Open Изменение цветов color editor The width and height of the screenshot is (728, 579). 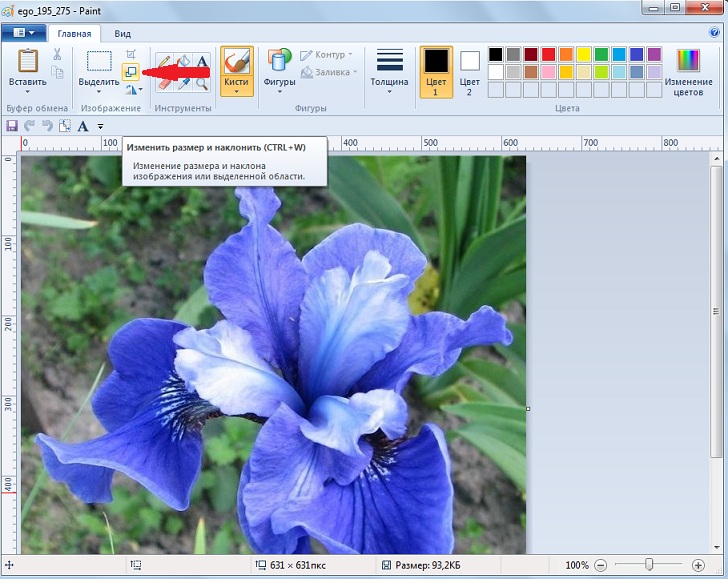pos(689,70)
